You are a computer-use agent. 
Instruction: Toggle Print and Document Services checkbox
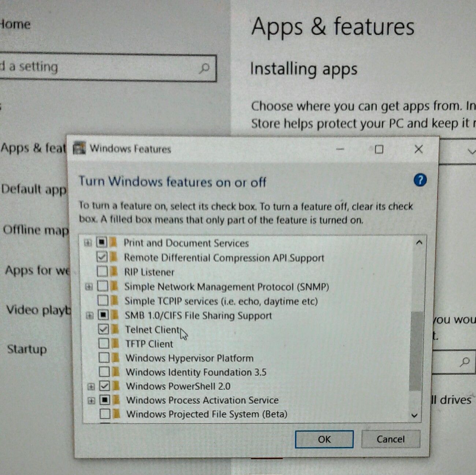(101, 242)
